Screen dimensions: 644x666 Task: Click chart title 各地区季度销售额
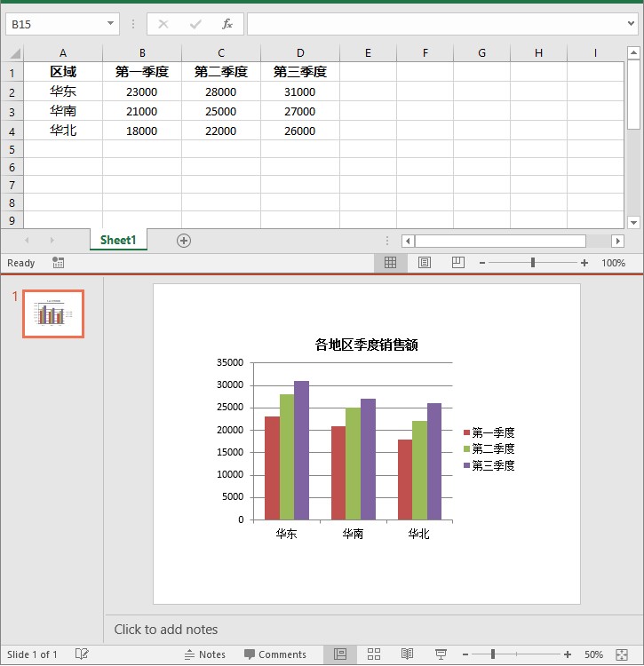click(366, 345)
